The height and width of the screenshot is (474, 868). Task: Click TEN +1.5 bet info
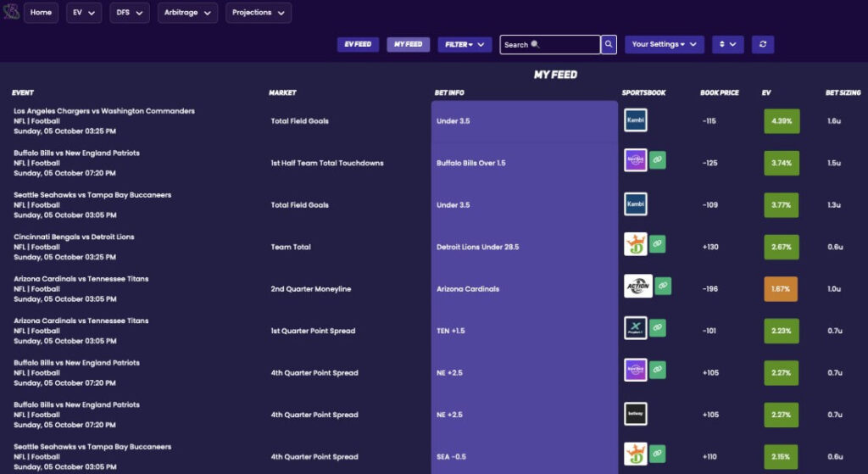coord(451,331)
